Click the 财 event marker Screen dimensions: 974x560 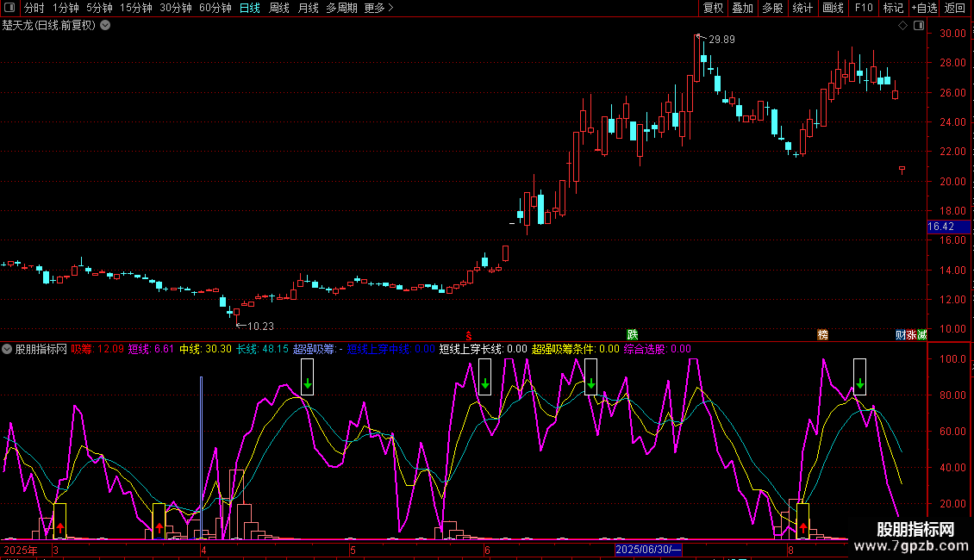[x=900, y=334]
